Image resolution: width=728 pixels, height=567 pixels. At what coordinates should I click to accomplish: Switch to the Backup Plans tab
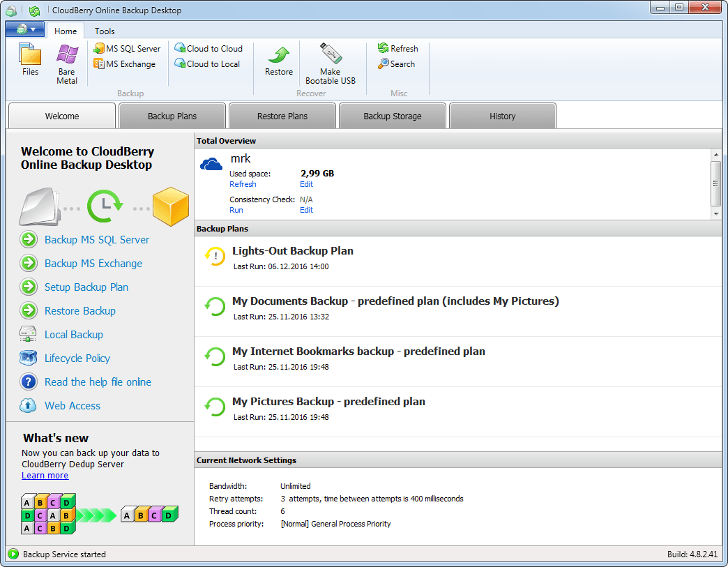point(172,116)
